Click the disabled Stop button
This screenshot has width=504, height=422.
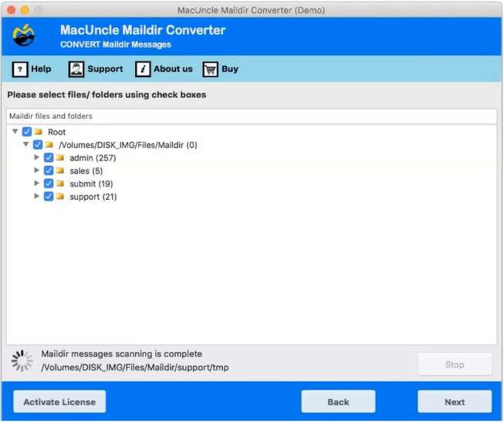(x=455, y=364)
